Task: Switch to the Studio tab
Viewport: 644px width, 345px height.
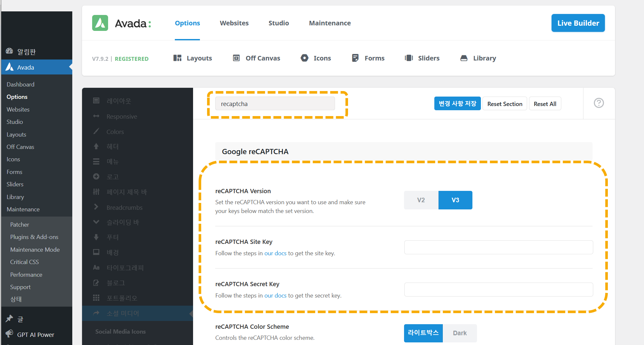Action: (x=279, y=23)
